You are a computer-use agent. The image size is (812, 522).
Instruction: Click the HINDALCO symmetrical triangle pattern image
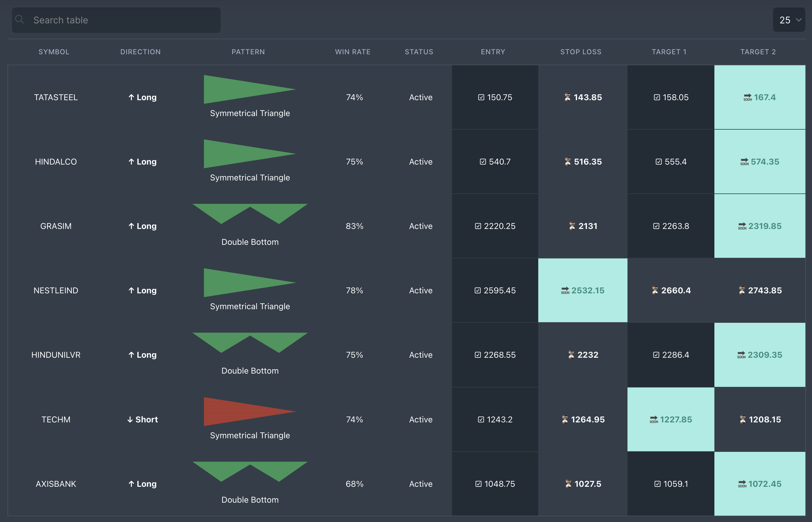tap(250, 154)
